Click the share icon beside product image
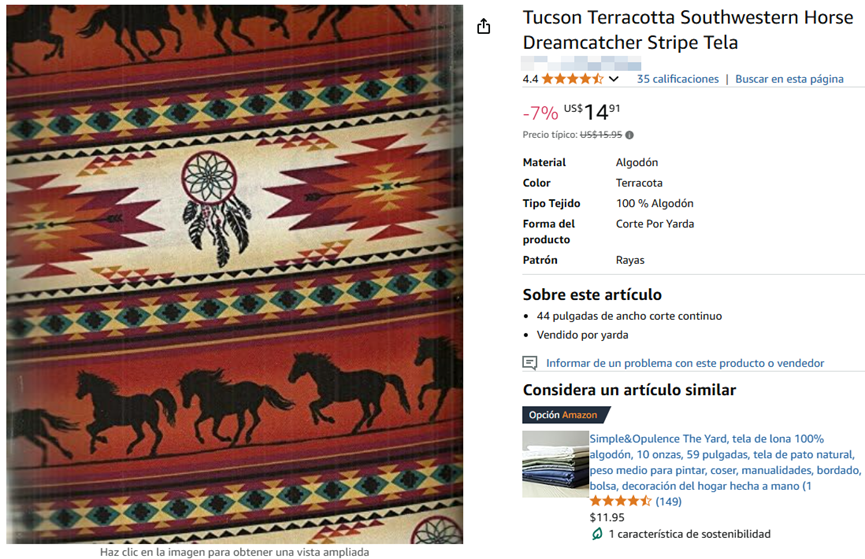Screen dimensions: 865x559 pyautogui.click(x=483, y=26)
